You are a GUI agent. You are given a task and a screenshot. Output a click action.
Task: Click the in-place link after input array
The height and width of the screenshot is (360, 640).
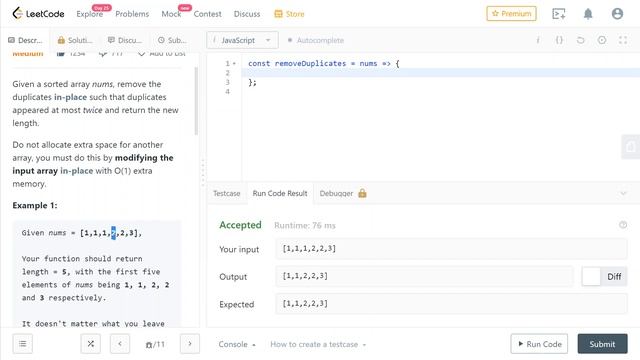pos(76,171)
